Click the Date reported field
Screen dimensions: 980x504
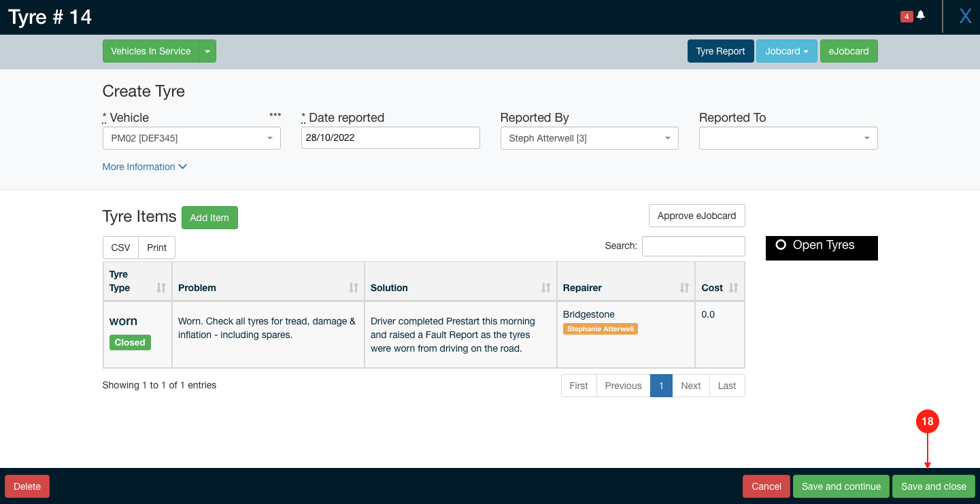pyautogui.click(x=390, y=137)
